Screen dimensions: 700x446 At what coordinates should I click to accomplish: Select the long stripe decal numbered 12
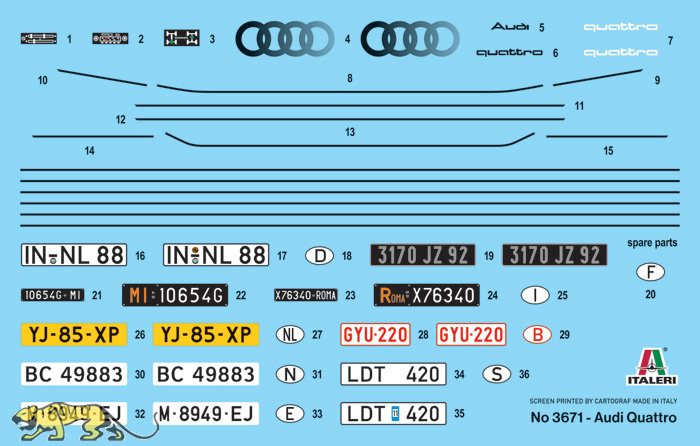[x=350, y=119]
